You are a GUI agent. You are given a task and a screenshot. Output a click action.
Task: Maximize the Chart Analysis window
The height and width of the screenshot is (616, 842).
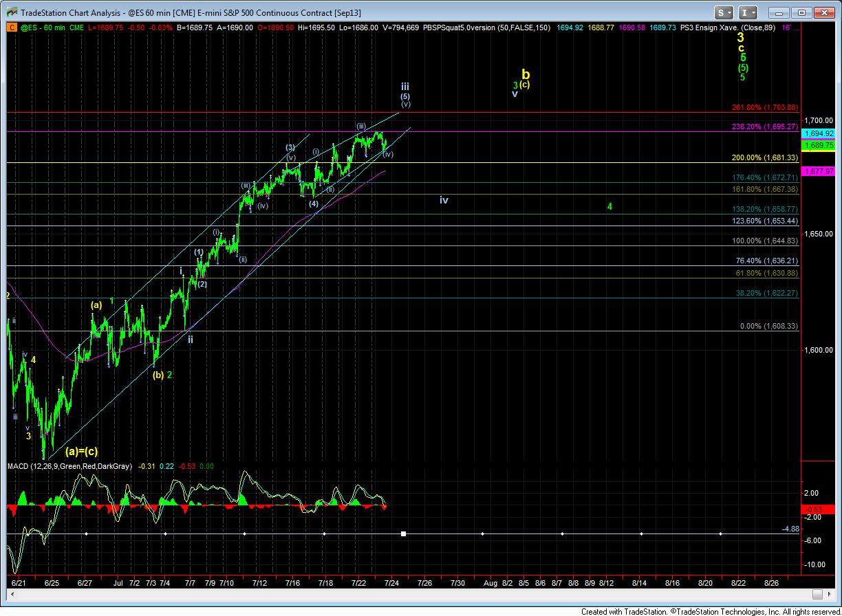[801, 12]
